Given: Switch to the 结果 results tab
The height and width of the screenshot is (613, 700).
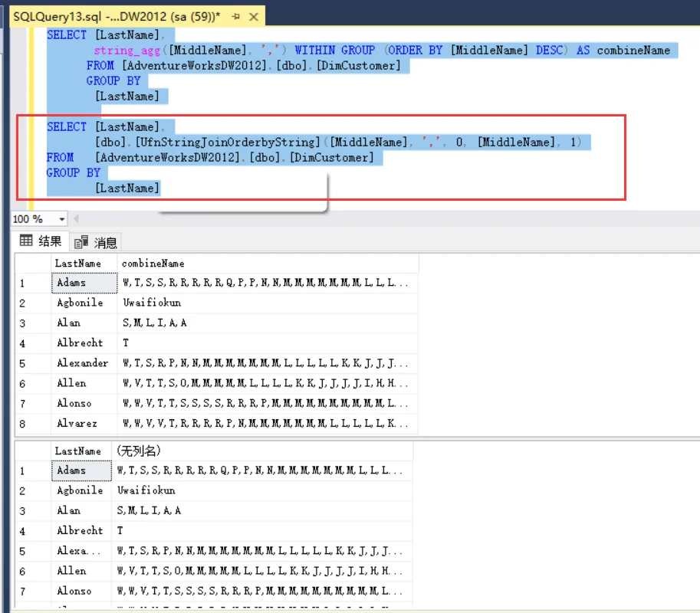Looking at the screenshot, I should click(41, 241).
